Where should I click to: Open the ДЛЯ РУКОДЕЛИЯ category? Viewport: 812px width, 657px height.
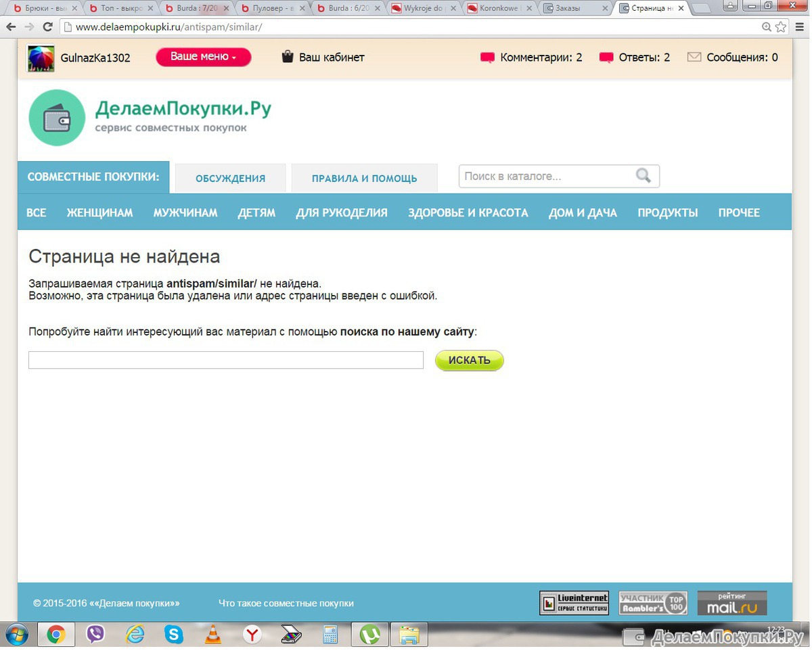click(342, 212)
